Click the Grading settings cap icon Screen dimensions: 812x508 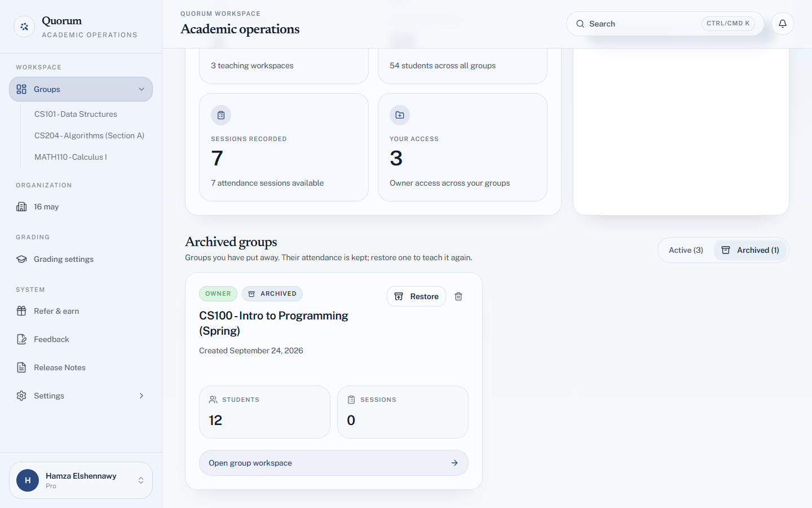[21, 259]
